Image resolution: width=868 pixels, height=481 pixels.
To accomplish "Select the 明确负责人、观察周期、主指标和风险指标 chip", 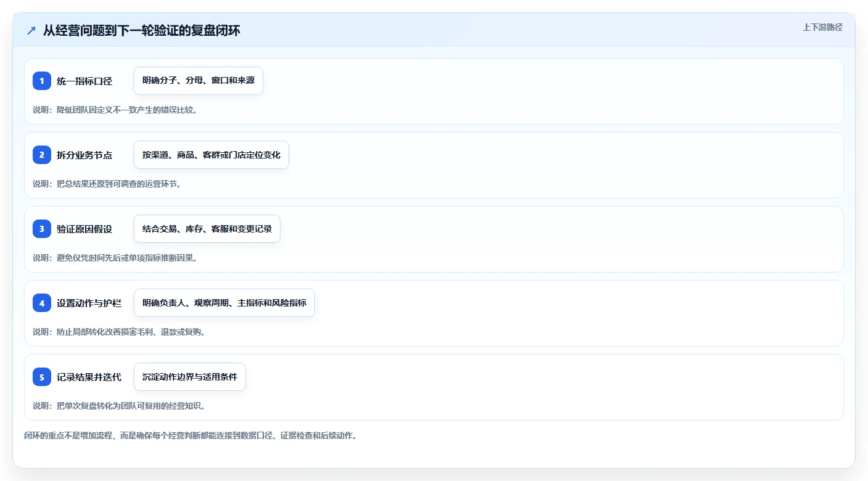I will [x=224, y=303].
